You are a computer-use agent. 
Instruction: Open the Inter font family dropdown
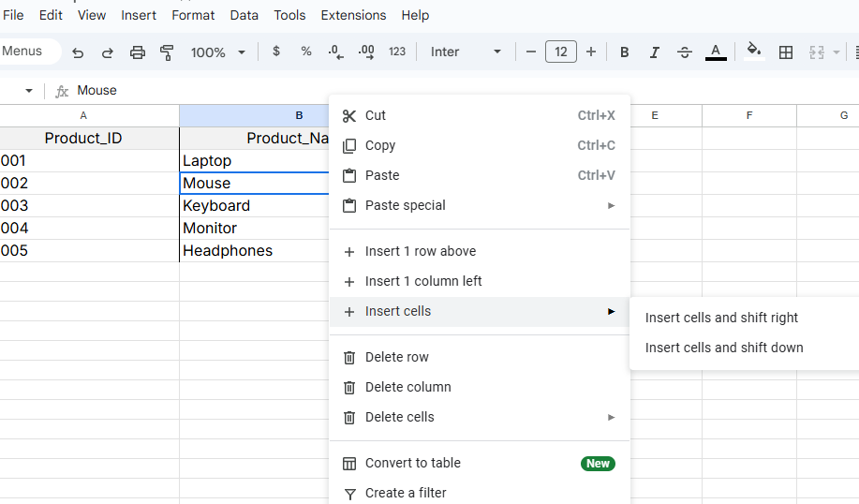coord(466,52)
